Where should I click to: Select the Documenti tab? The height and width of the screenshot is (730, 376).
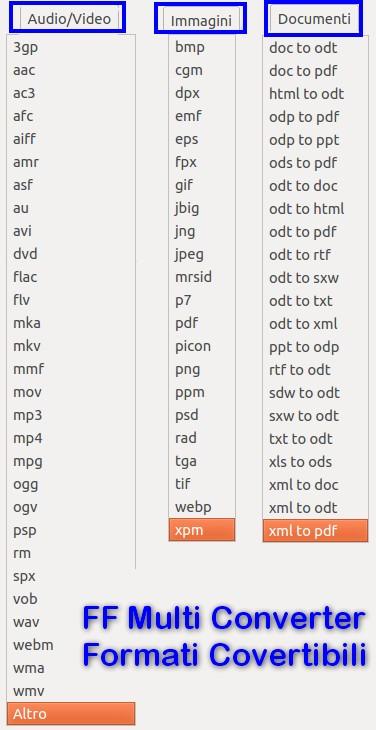[x=314, y=19]
